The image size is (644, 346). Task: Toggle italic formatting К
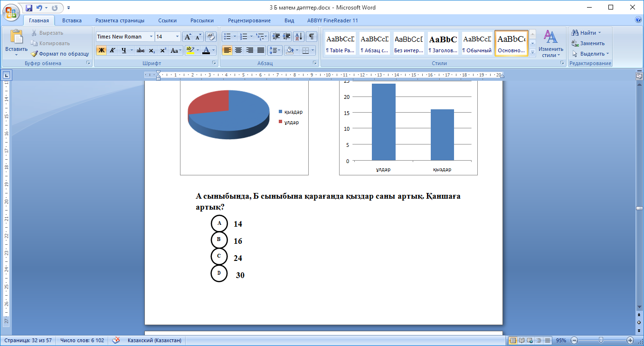pos(113,50)
